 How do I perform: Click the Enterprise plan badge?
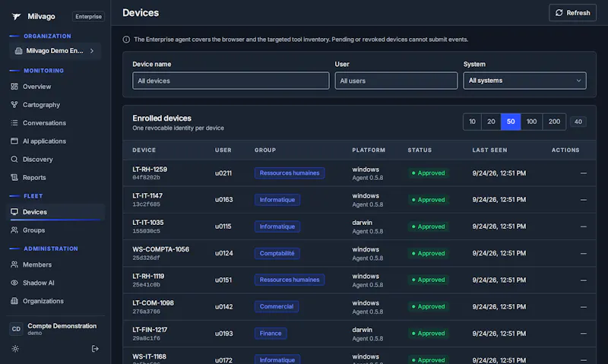click(88, 17)
